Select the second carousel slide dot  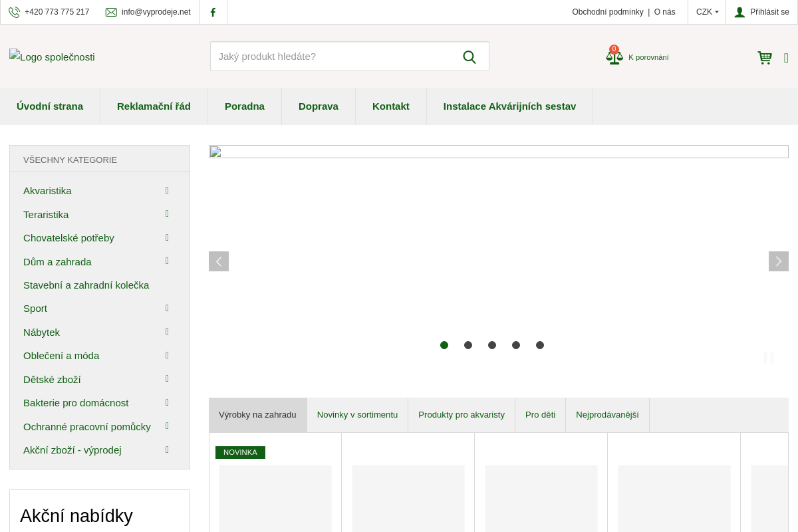(468, 345)
